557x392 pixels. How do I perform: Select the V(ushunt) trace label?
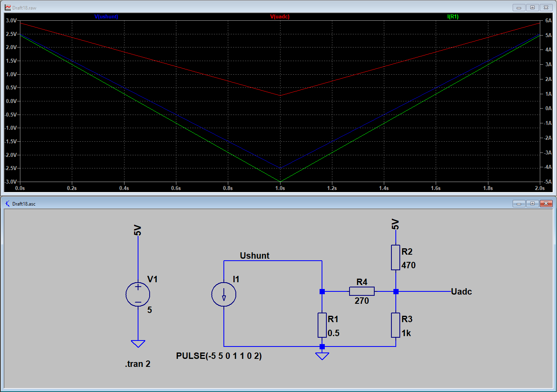click(x=106, y=17)
